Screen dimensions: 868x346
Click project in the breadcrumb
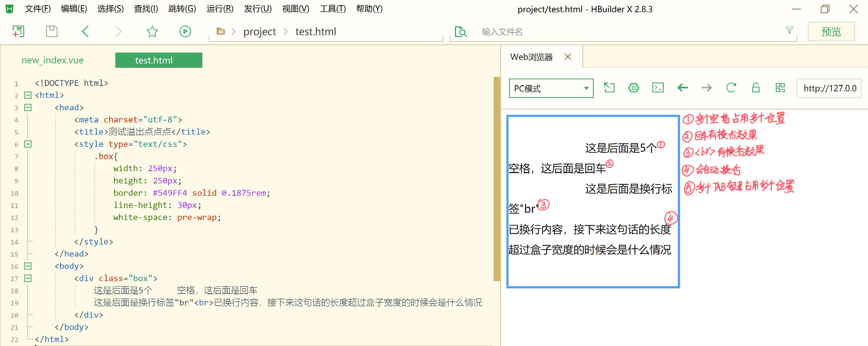260,32
